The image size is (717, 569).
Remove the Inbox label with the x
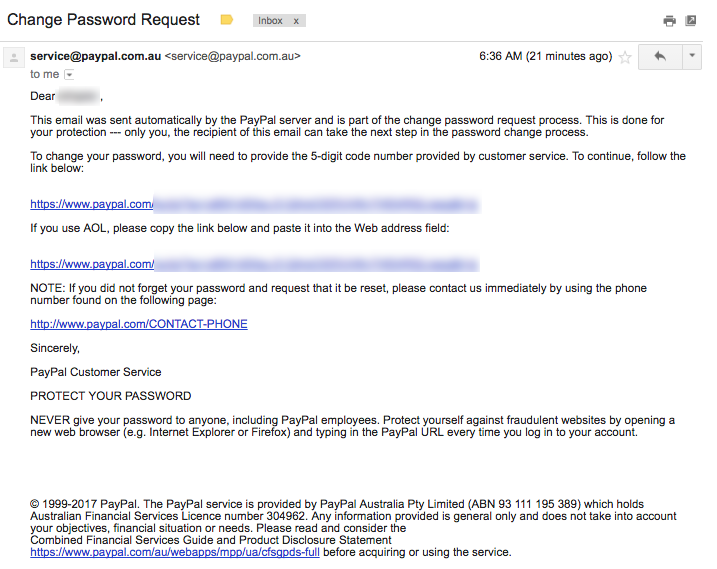[296, 21]
